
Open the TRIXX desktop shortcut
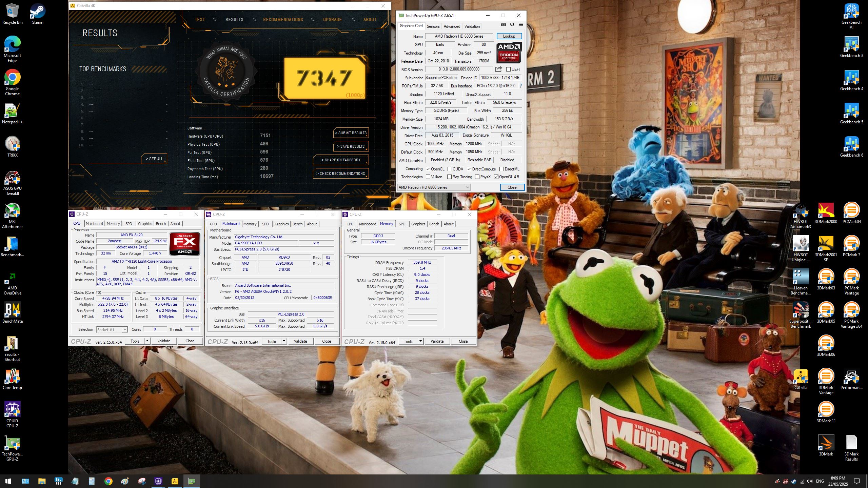[13, 147]
